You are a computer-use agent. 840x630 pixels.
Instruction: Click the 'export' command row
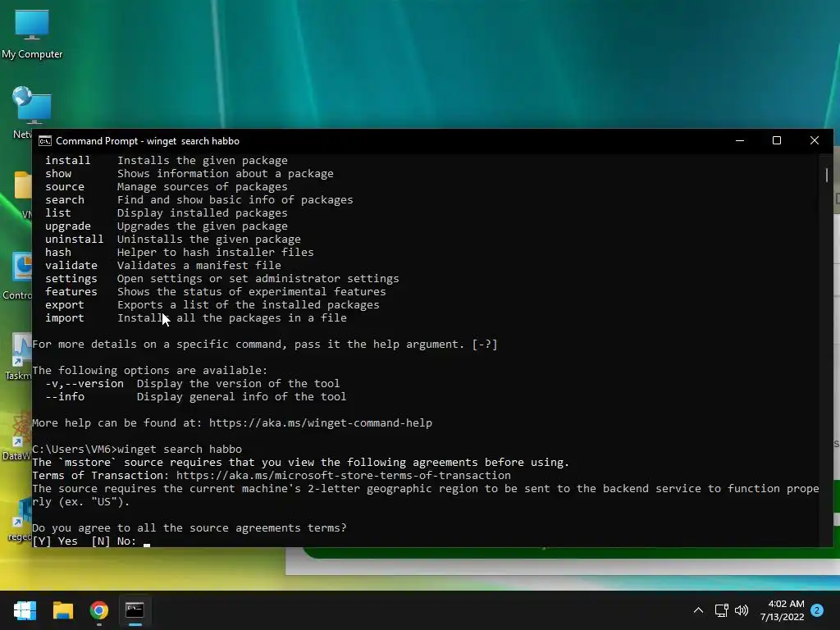tap(212, 305)
